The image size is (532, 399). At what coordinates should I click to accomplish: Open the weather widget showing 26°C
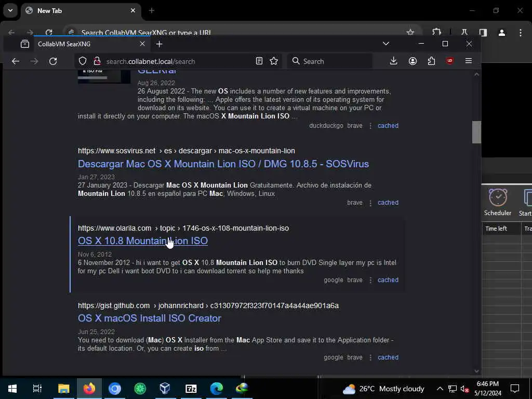point(383,389)
